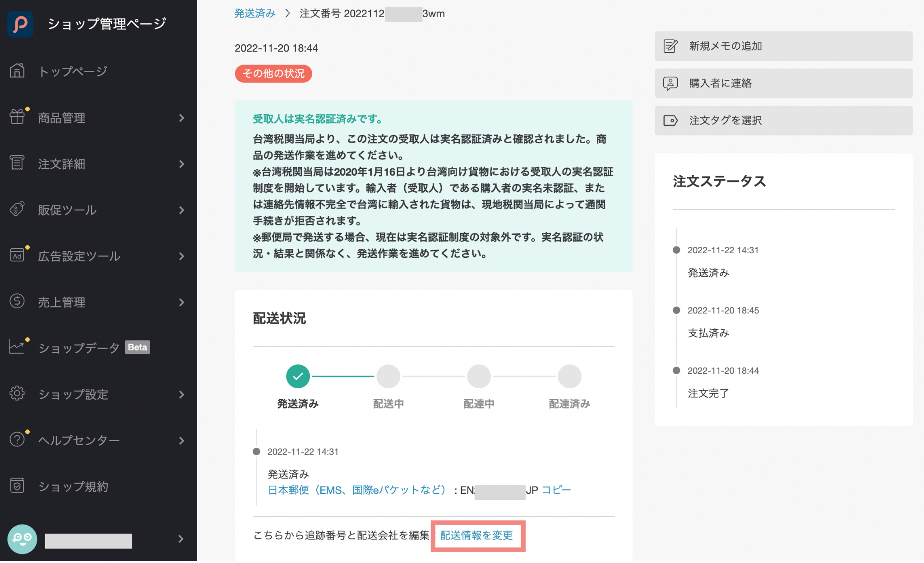Click the Pinkoi shop logo icon
Image resolution: width=924 pixels, height=563 pixels.
coord(20,24)
